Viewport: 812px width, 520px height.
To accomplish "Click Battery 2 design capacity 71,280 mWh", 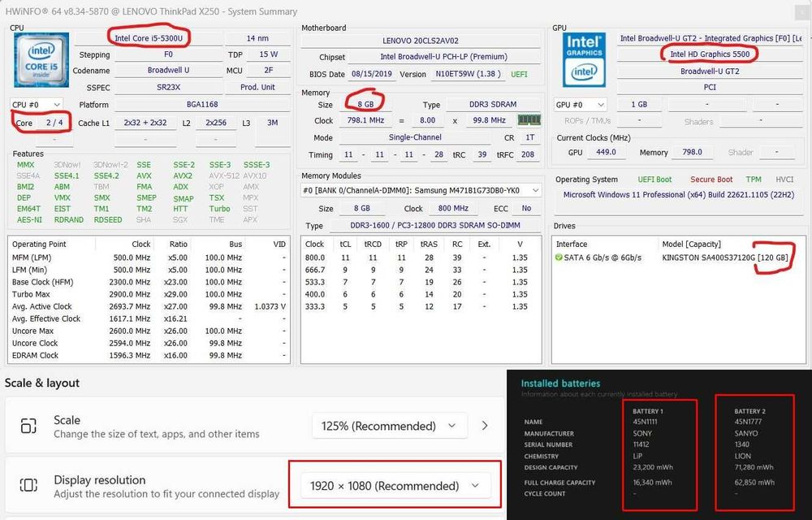I will click(x=754, y=467).
